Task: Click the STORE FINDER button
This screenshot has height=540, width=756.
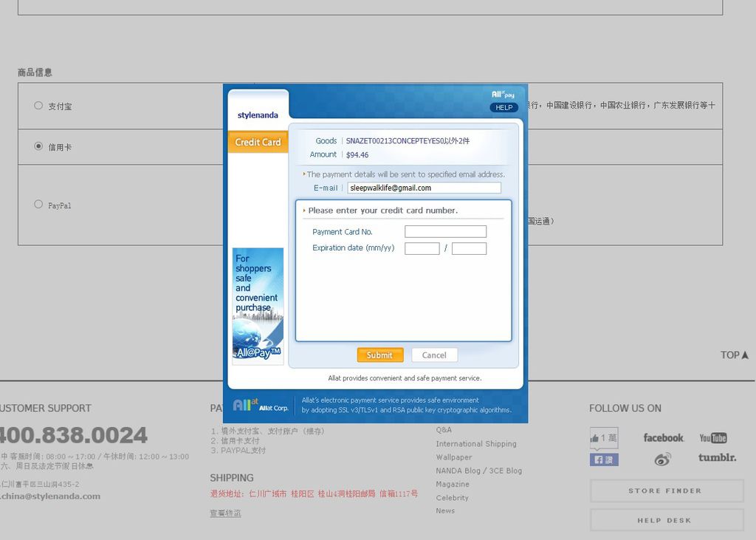Action: (667, 491)
